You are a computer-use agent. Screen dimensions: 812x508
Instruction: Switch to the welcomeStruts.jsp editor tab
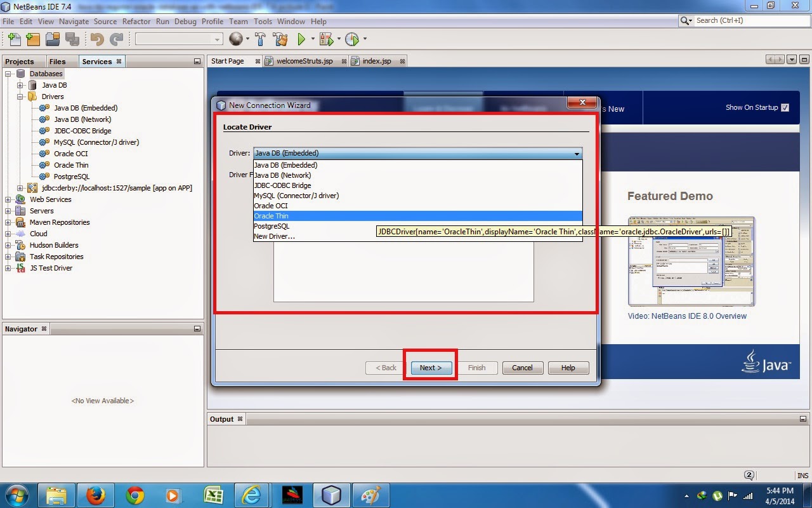305,62
